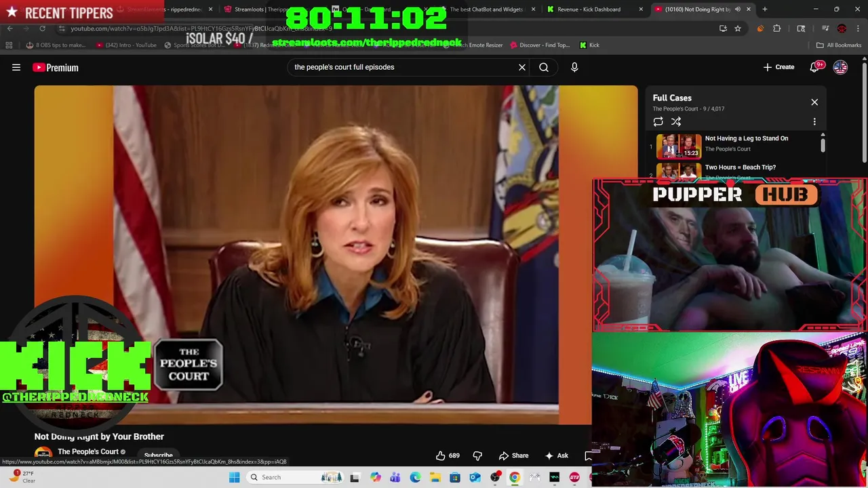Like the video with 689 likes
The width and height of the screenshot is (868, 488).
click(x=447, y=455)
